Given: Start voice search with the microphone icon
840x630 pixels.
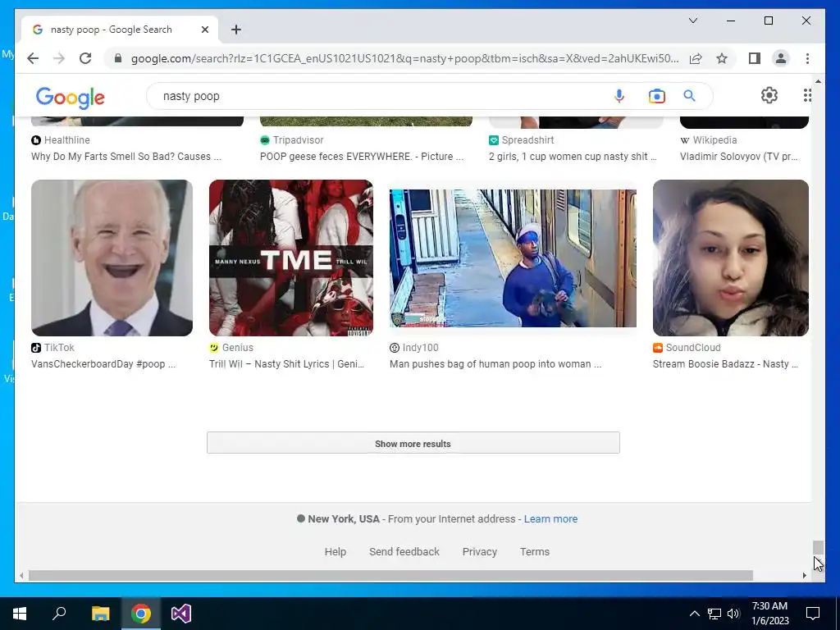Looking at the screenshot, I should coord(619,96).
